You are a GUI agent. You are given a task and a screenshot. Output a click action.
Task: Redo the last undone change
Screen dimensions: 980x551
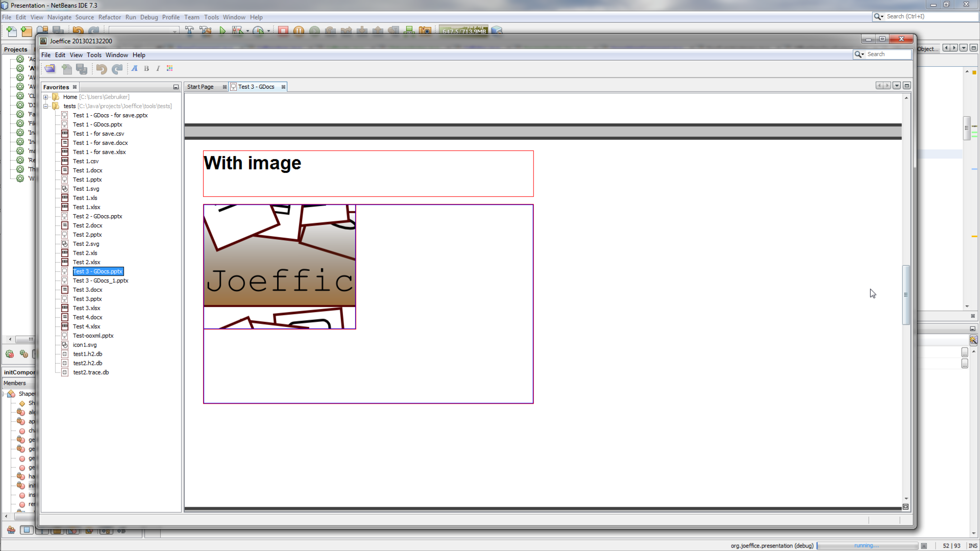[117, 69]
